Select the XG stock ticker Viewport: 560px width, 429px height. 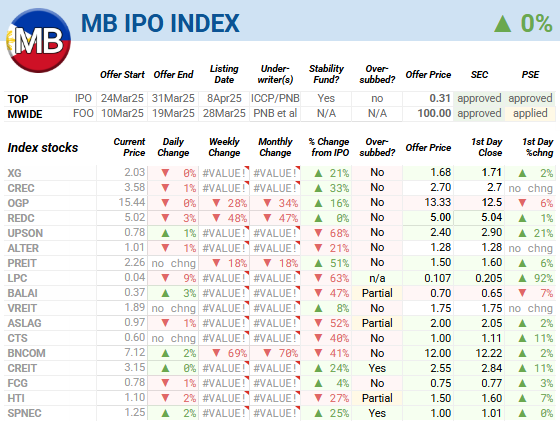pos(15,173)
